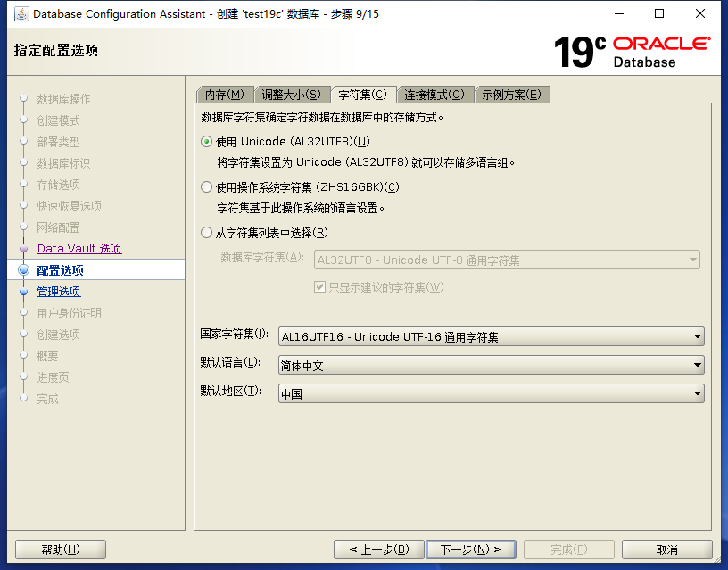Image resolution: width=728 pixels, height=570 pixels.
Task: Click 用户身份证明 step in sidebar
Action: 70,313
